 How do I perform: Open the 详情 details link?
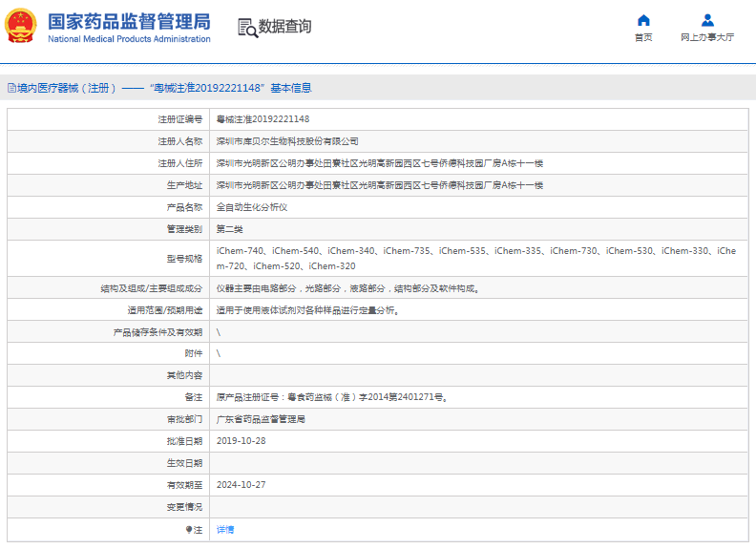(225, 530)
